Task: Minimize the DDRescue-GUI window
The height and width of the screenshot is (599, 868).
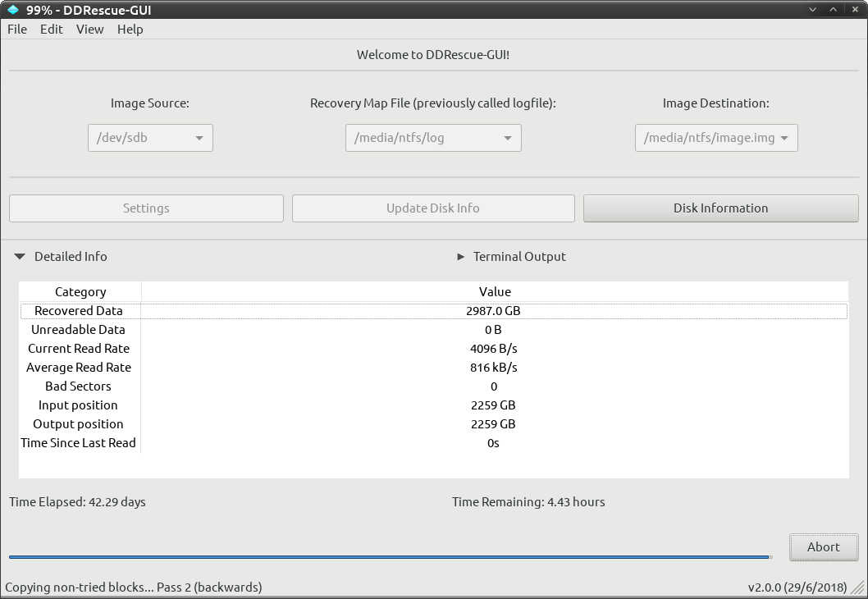Action: pos(813,9)
